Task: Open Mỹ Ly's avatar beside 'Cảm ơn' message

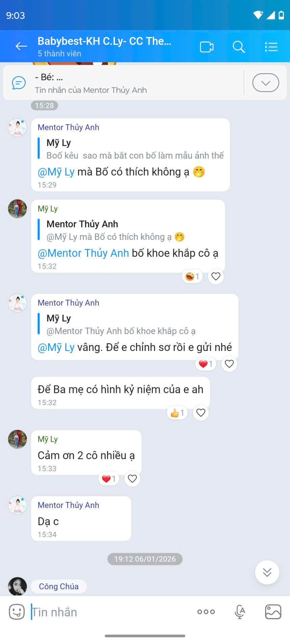Action: 17,439
